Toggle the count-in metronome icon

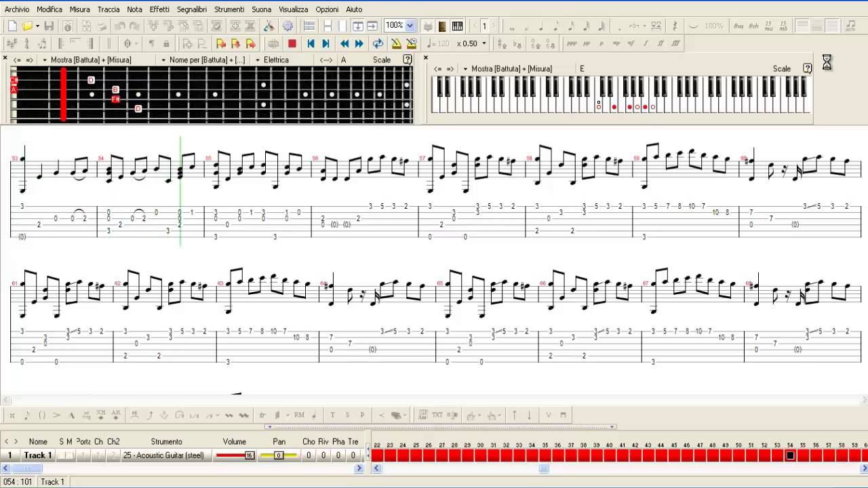(412, 43)
